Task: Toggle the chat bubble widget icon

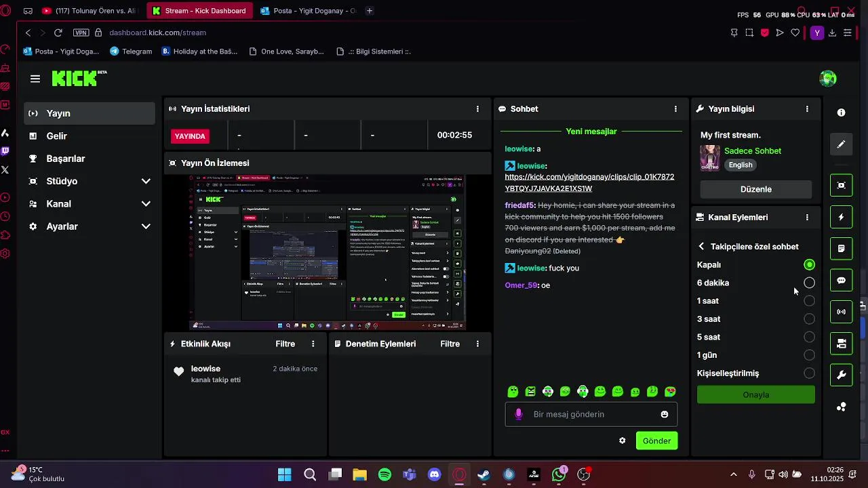Action: point(841,281)
